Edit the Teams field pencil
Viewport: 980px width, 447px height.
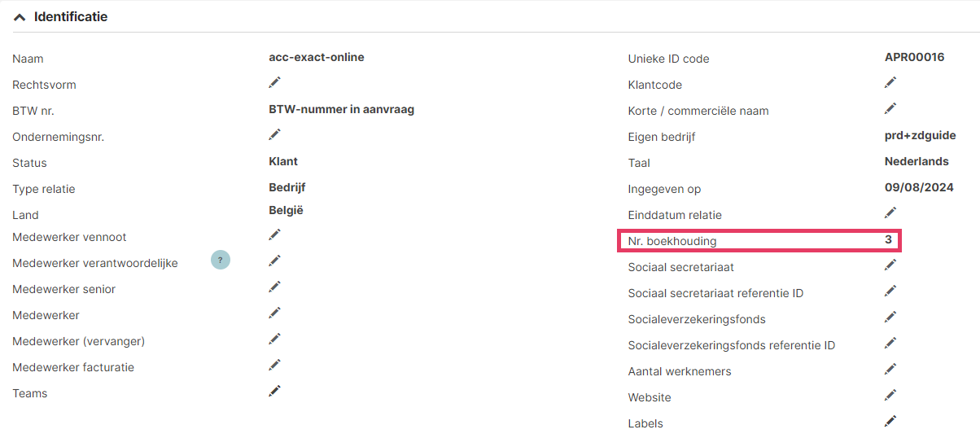(275, 391)
